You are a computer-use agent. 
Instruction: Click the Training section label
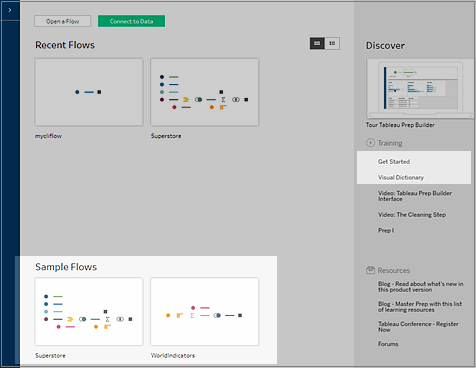click(x=390, y=143)
